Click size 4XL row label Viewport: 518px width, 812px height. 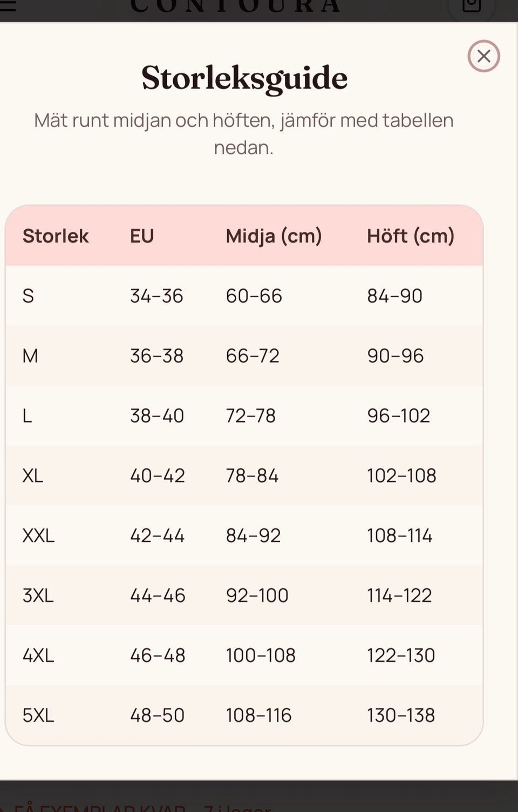coord(38,655)
